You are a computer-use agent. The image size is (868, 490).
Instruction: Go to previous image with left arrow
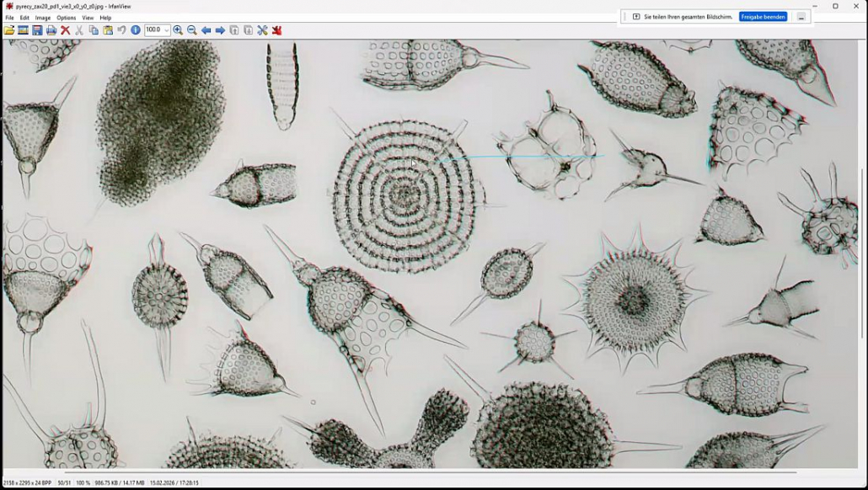(x=206, y=30)
